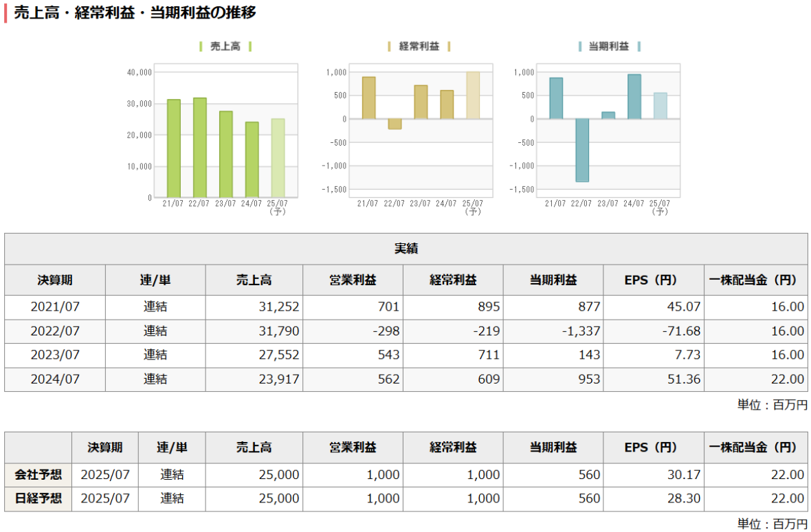Click 25,000 sales in 会社予想 row
The height and width of the screenshot is (532, 811).
(x=279, y=475)
